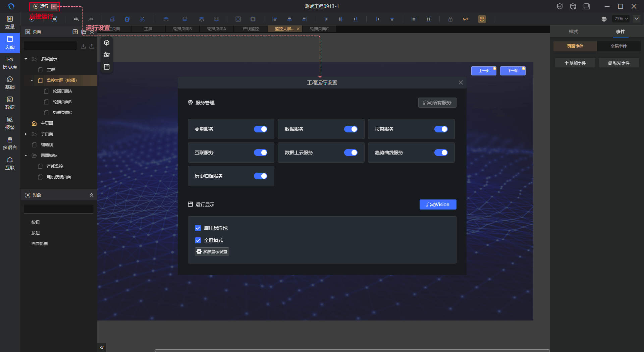The width and height of the screenshot is (644, 352).
Task: Click the align top icon
Action: tap(326, 19)
